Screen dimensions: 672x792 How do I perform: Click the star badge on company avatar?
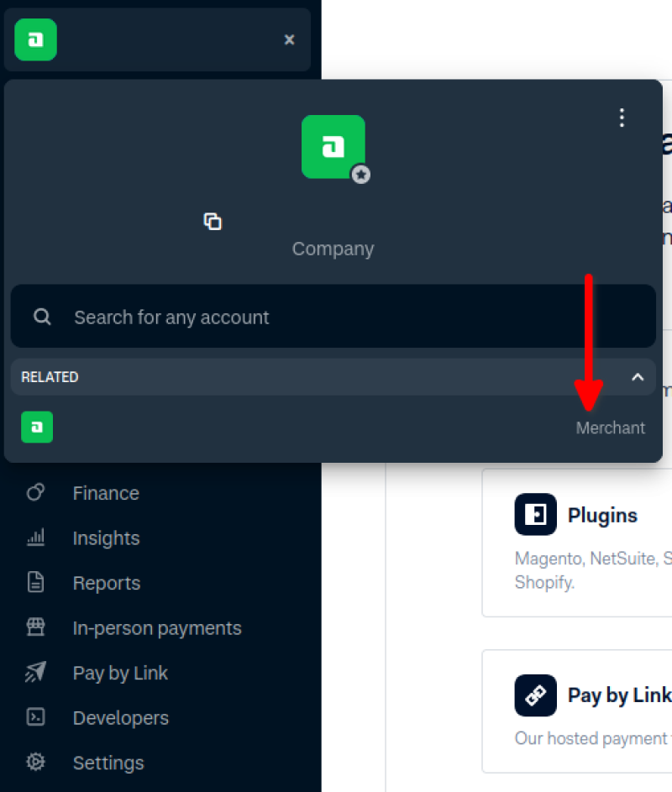tap(360, 175)
